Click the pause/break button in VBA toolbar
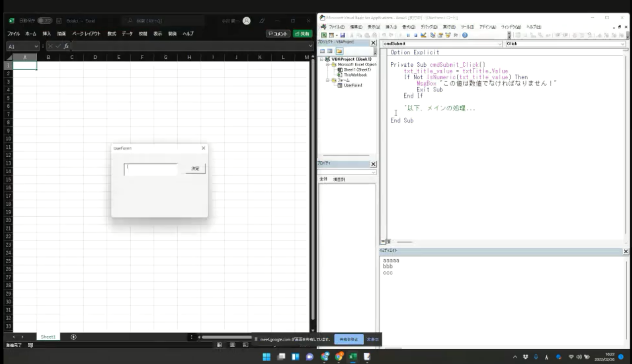Screen dimensions: 632x364 (x=408, y=36)
